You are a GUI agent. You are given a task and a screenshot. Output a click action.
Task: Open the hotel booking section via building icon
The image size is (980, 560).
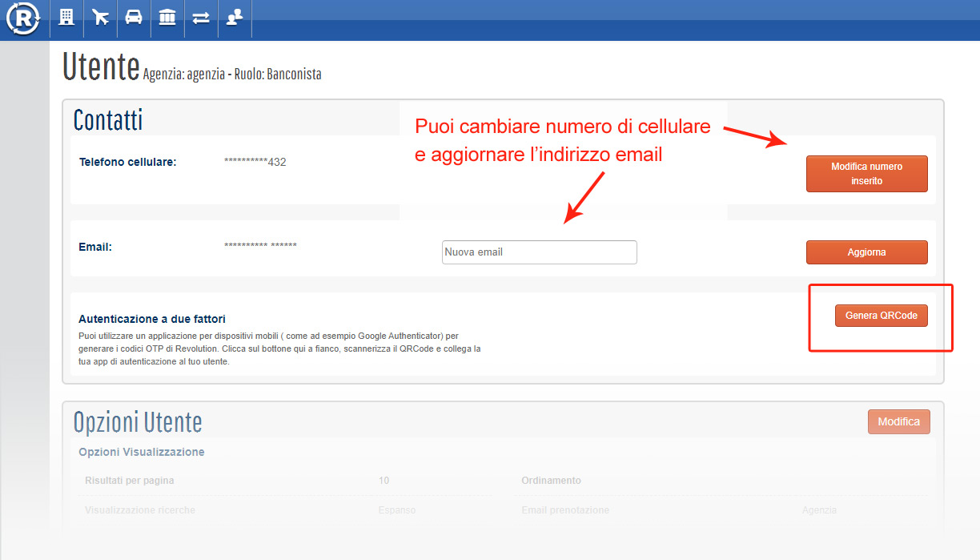tap(66, 18)
